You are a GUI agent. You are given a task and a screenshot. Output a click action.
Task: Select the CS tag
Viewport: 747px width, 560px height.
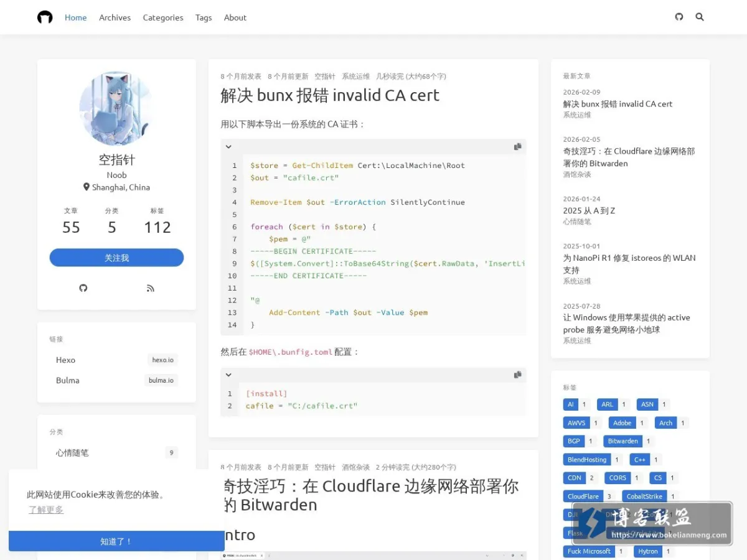coord(658,478)
